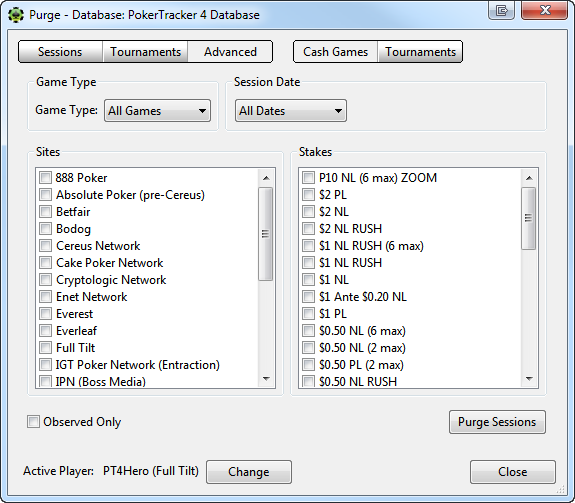Check the Full Tilt site
The height and width of the screenshot is (503, 575).
(x=45, y=348)
